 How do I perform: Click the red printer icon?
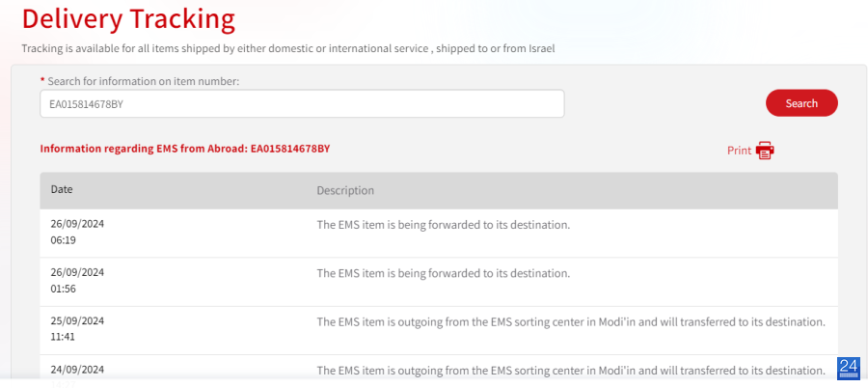point(765,151)
